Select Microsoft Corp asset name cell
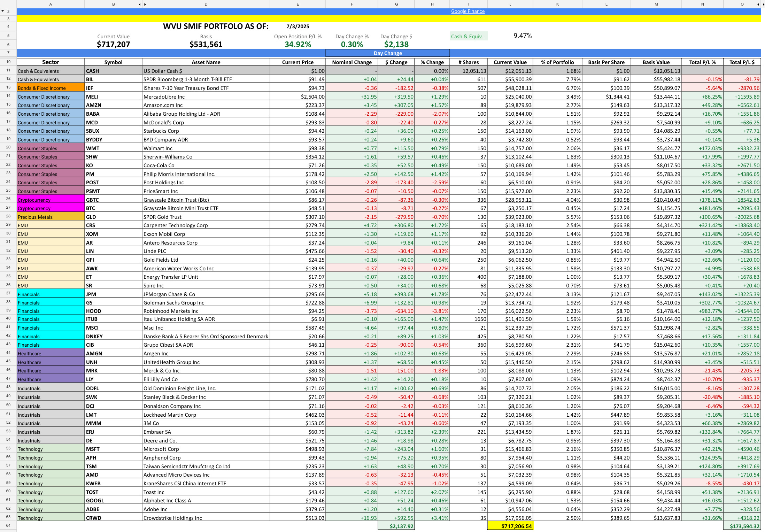This screenshot has width=765, height=532. click(x=206, y=449)
